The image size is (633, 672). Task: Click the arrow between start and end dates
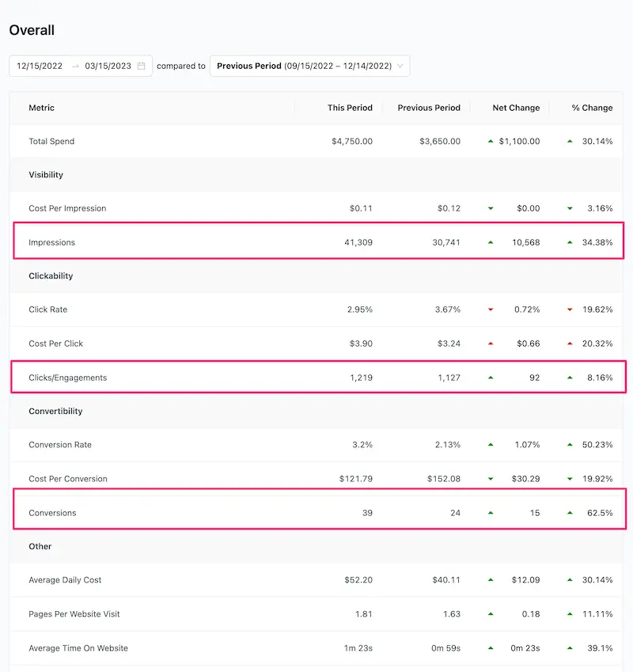[x=75, y=66]
